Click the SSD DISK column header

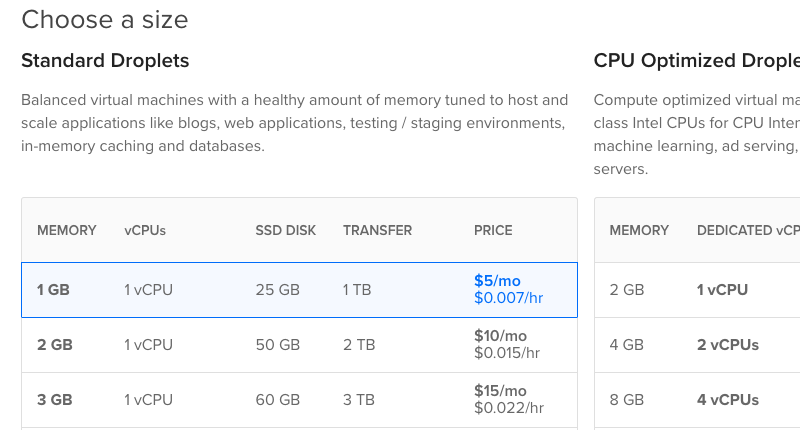(286, 231)
